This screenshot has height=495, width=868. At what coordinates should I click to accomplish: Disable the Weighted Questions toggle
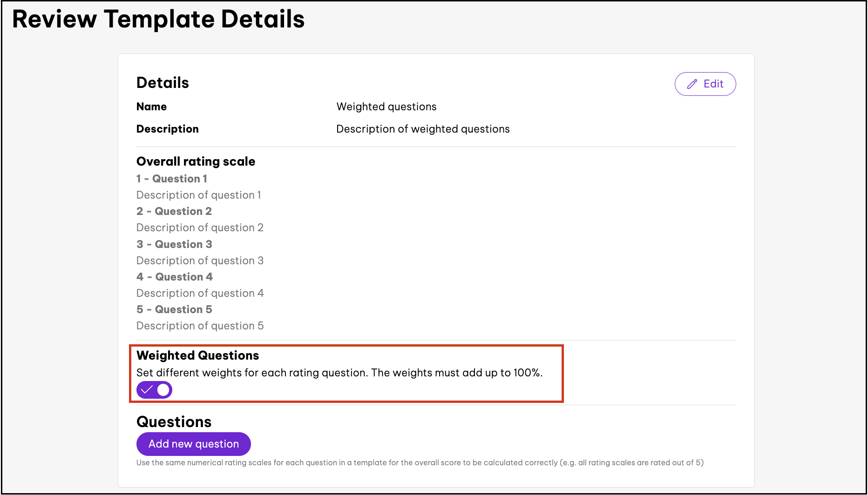tap(154, 390)
